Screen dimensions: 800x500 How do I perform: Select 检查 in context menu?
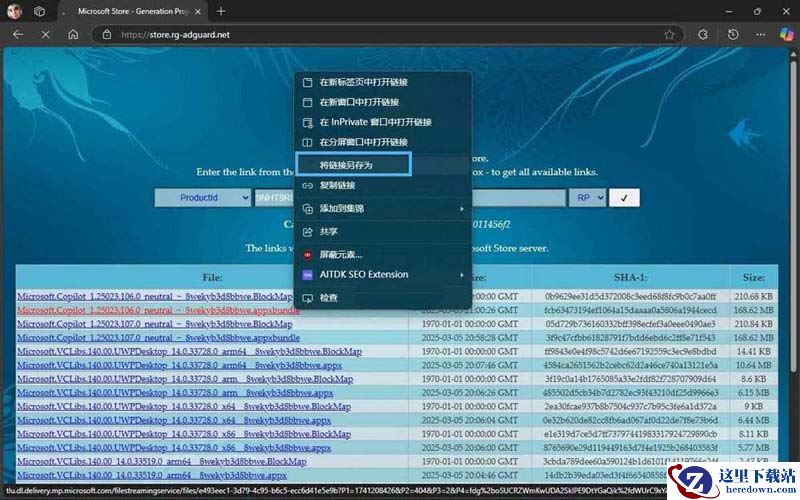point(383,297)
